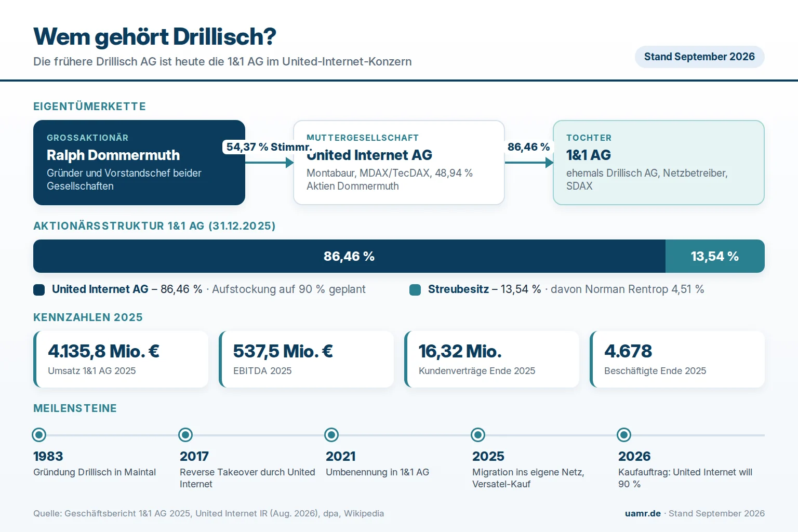Click 'Kaufauftrag: United Internet will 90 %' text
The height and width of the screenshot is (532, 798).
point(685,478)
